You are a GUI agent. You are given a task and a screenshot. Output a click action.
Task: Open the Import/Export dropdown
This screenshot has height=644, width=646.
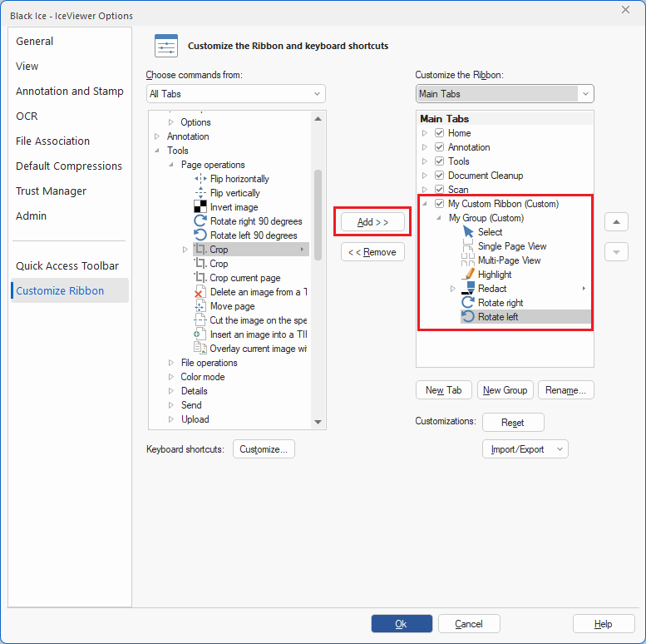[x=525, y=449]
